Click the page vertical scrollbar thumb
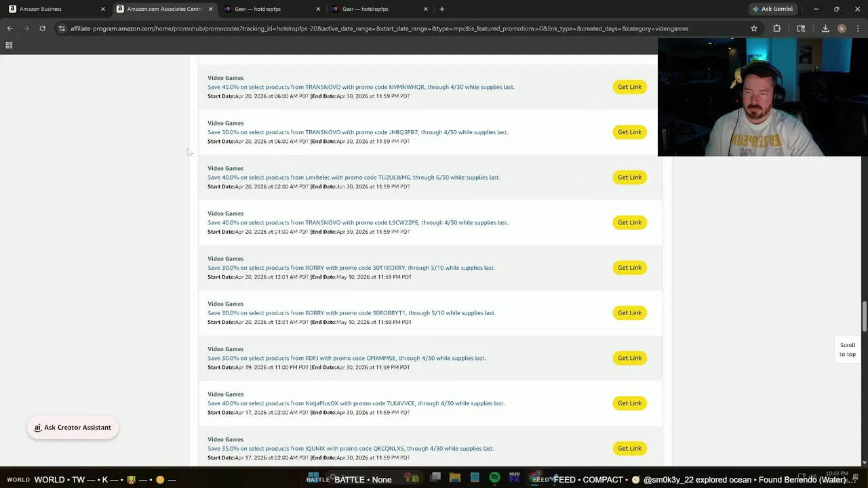This screenshot has height=488, width=868. click(x=865, y=317)
